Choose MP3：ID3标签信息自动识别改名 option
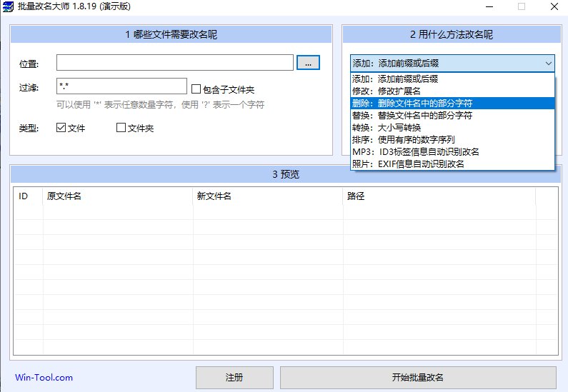This screenshot has height=392, width=568. pos(452,151)
